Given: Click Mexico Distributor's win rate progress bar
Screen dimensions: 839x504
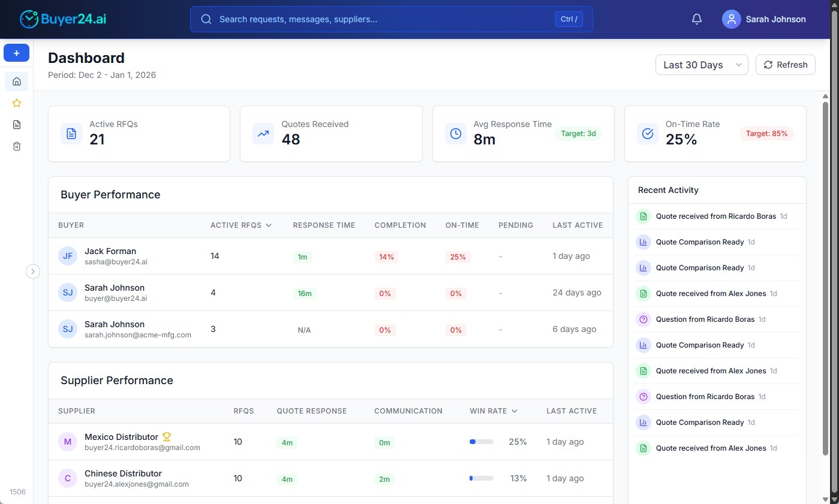Looking at the screenshot, I should pyautogui.click(x=480, y=441).
